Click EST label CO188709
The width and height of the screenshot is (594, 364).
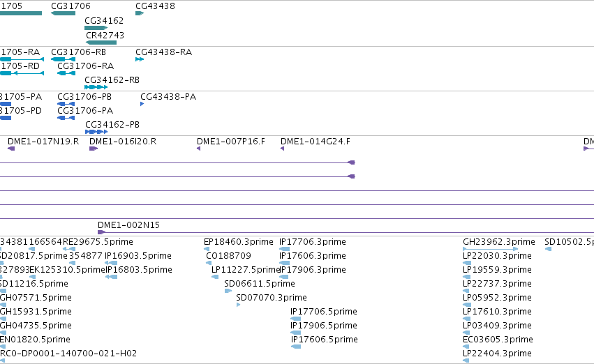[228, 255]
